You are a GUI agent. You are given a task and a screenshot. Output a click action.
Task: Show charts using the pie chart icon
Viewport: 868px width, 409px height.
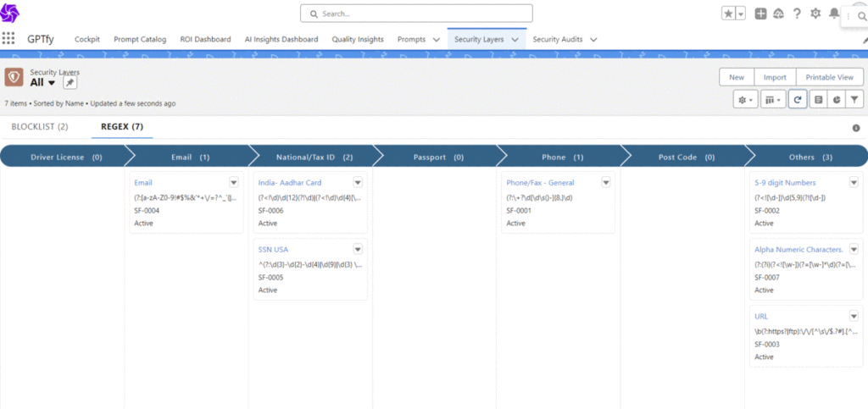pyautogui.click(x=836, y=100)
